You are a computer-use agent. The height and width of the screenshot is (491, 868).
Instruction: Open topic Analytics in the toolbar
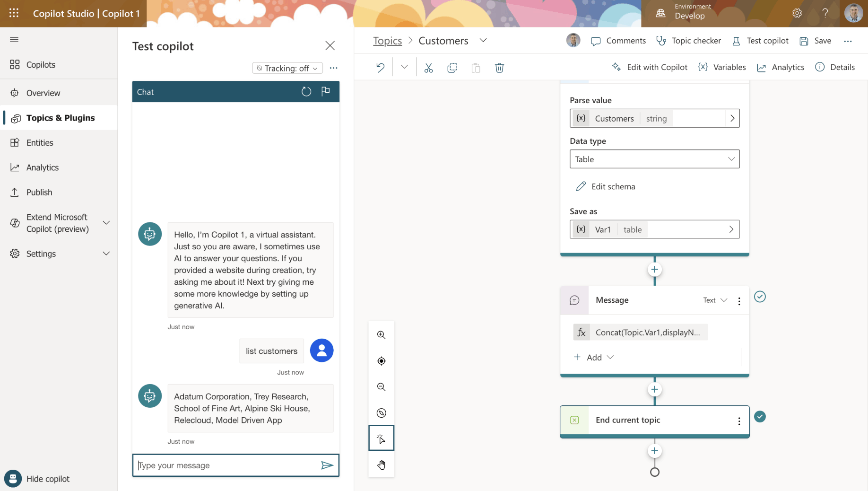pyautogui.click(x=781, y=67)
